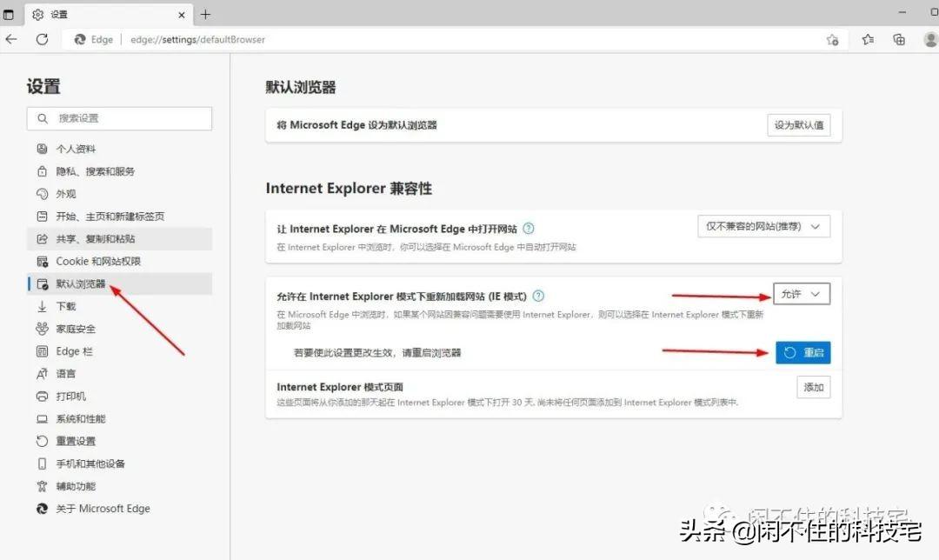Click the Edge 栏 icon
Screen dimensions: 939x560
point(42,351)
